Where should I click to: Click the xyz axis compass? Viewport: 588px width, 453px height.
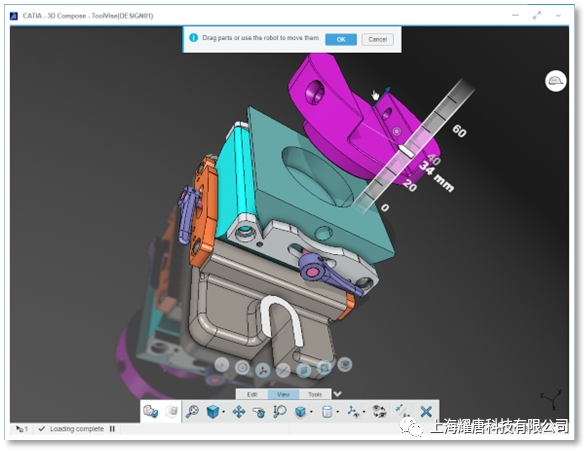coord(552,399)
